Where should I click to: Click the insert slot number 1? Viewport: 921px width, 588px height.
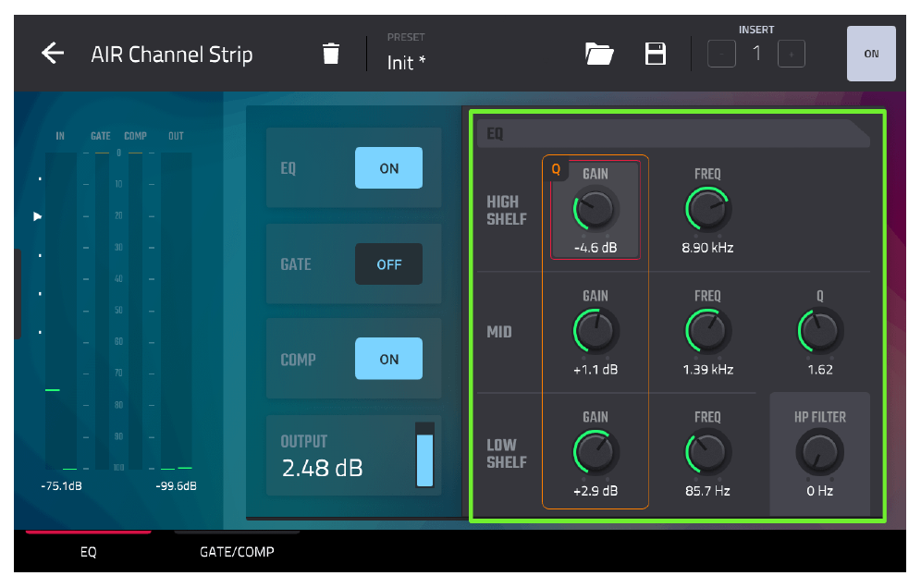756,54
